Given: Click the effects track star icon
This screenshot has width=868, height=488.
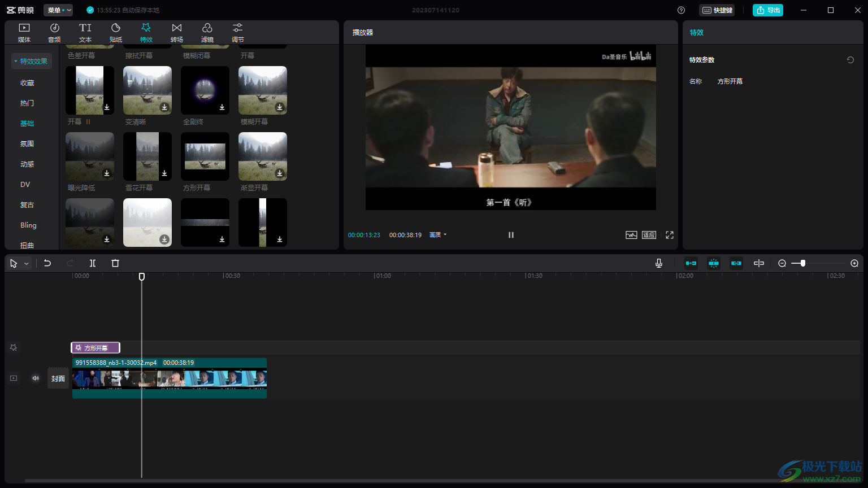Looking at the screenshot, I should [x=14, y=348].
